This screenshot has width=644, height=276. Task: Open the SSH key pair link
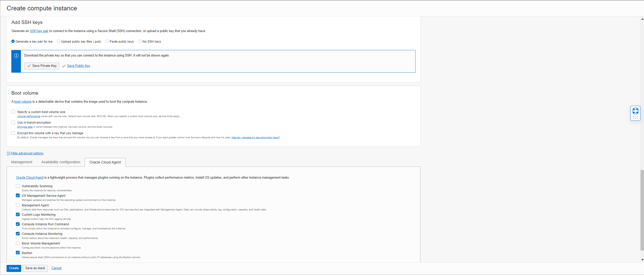39,31
